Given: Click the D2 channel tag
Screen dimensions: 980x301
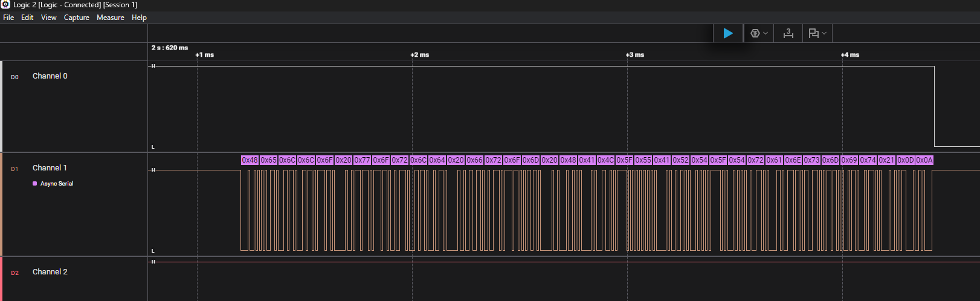Looking at the screenshot, I should coord(15,273).
